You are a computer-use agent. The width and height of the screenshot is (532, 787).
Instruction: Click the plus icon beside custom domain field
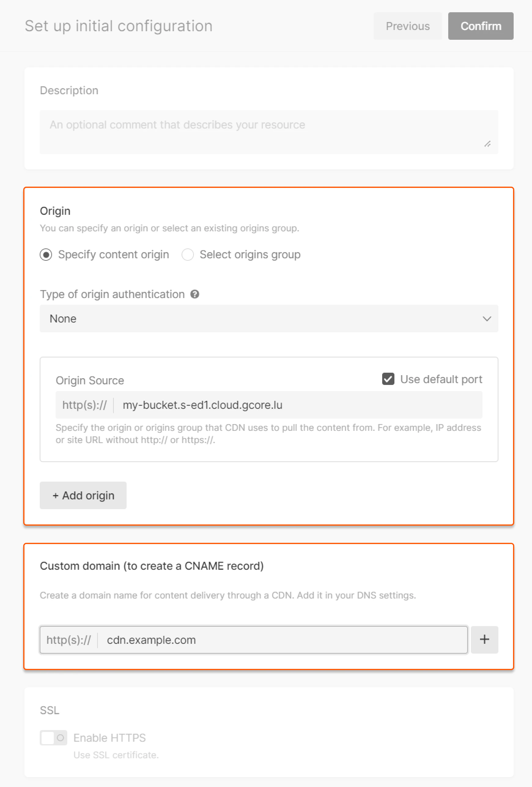[x=484, y=640]
